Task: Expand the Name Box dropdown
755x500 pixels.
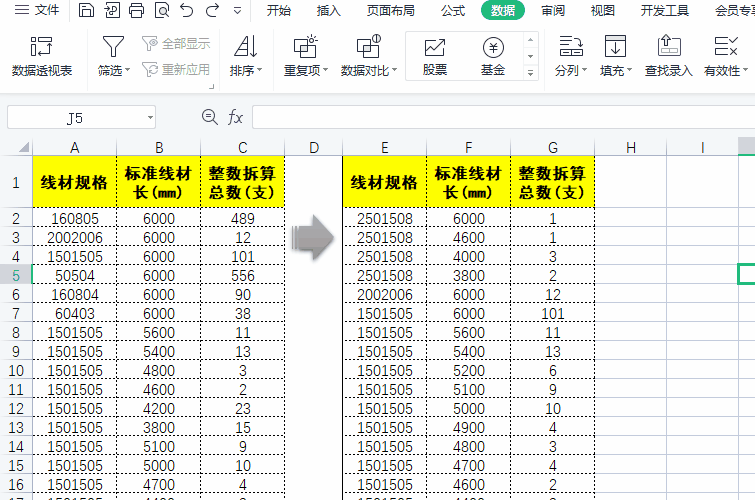Action: (150, 118)
